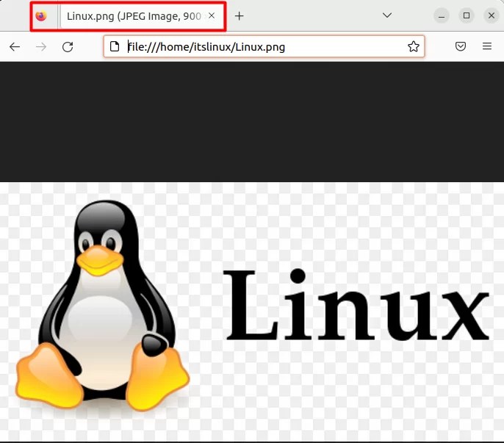Open the Firefox hamburger menu
Screen dimensions: 504x443
pyautogui.click(x=487, y=46)
